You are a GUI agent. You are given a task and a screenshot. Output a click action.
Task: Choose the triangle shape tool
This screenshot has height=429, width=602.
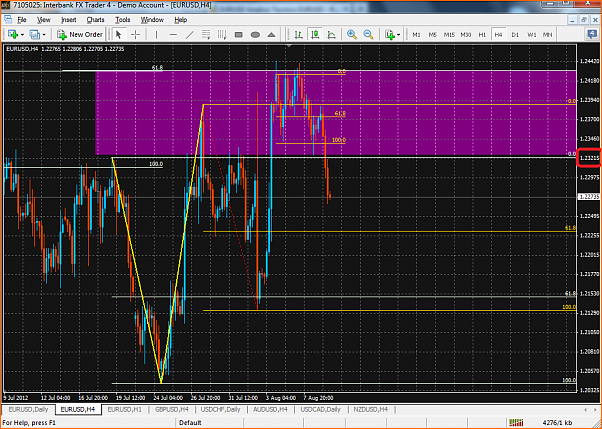click(271, 35)
